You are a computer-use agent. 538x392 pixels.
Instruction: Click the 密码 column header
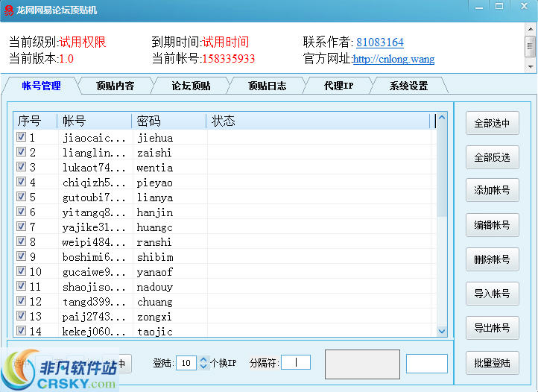coord(169,121)
